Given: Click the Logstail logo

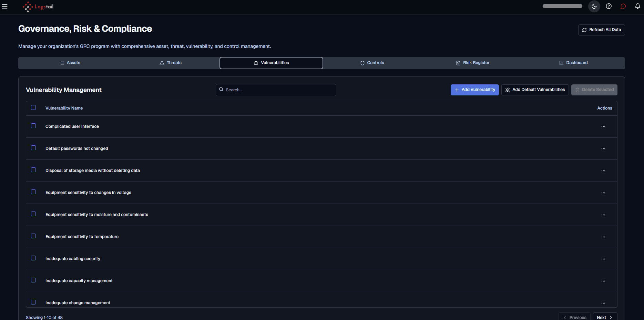Looking at the screenshot, I should click(x=38, y=7).
